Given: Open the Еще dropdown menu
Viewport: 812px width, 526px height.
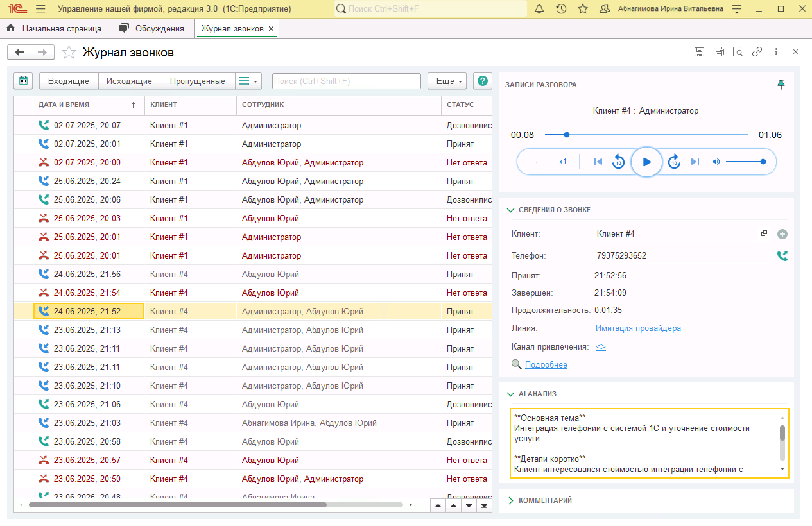Looking at the screenshot, I should pyautogui.click(x=447, y=81).
